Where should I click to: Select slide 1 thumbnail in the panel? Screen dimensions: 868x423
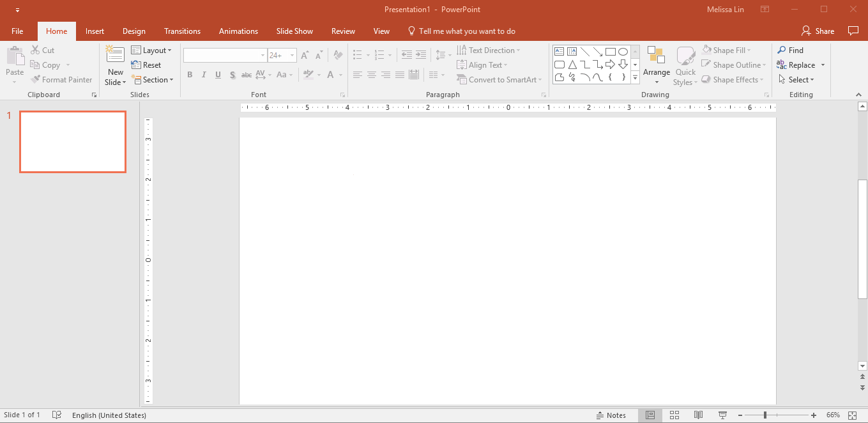coord(73,142)
